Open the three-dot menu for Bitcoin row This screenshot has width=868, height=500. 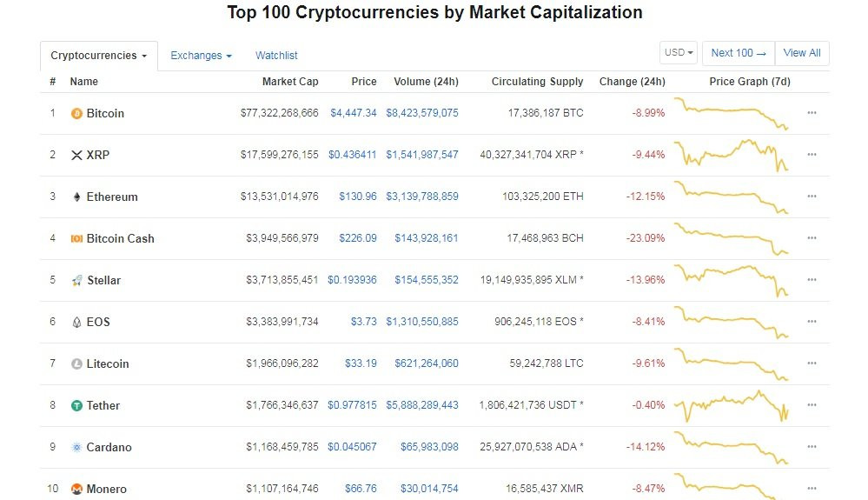tap(812, 113)
